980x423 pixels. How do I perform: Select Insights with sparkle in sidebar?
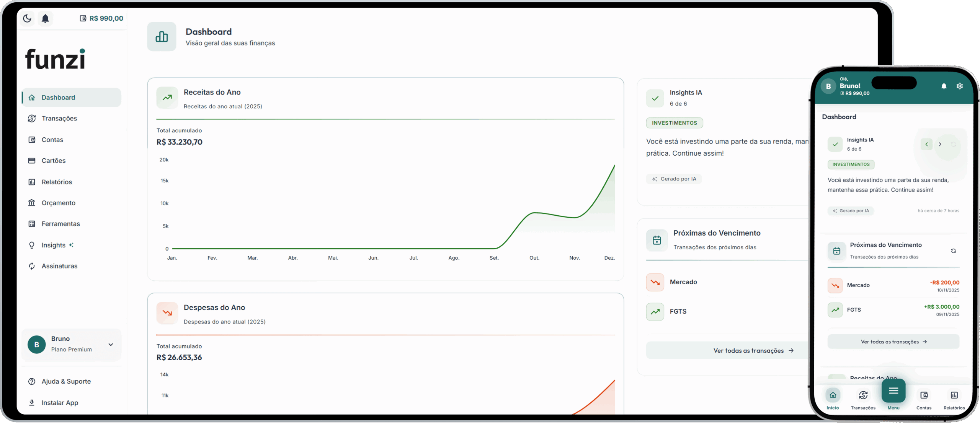click(x=54, y=245)
